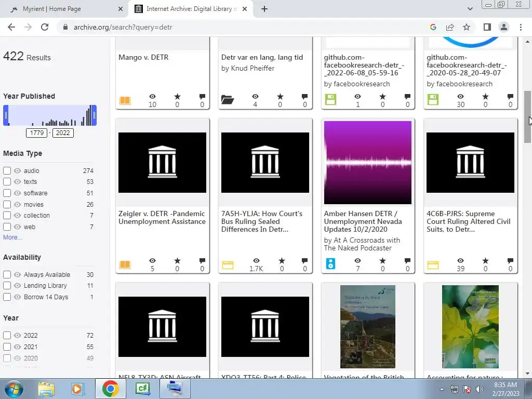Close the Internet Archive tab

pyautogui.click(x=245, y=9)
